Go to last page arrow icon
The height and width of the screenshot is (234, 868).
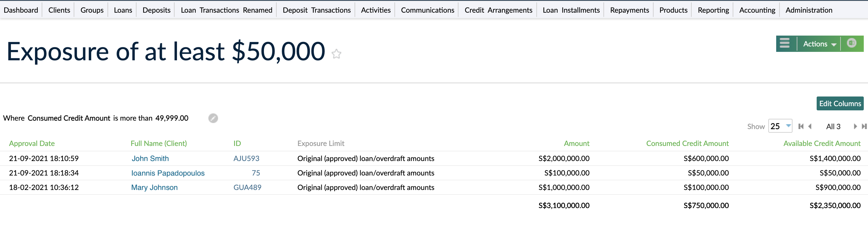pos(864,126)
